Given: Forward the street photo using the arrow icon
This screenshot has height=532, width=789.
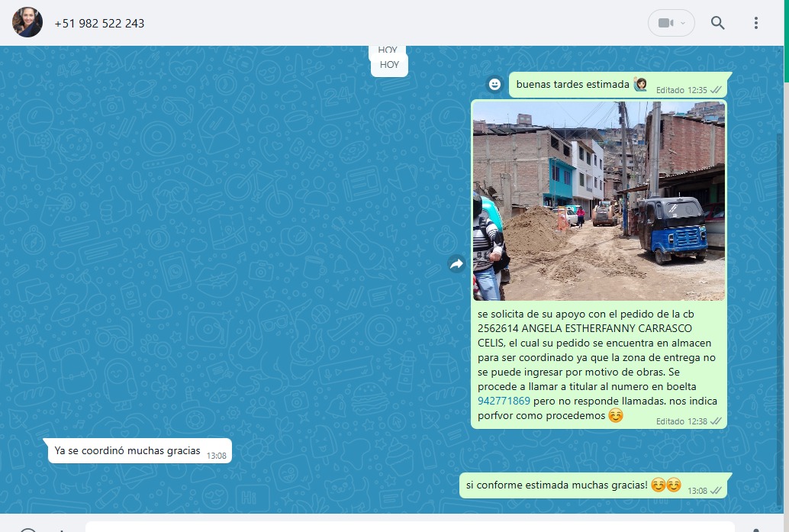Looking at the screenshot, I should (x=456, y=264).
